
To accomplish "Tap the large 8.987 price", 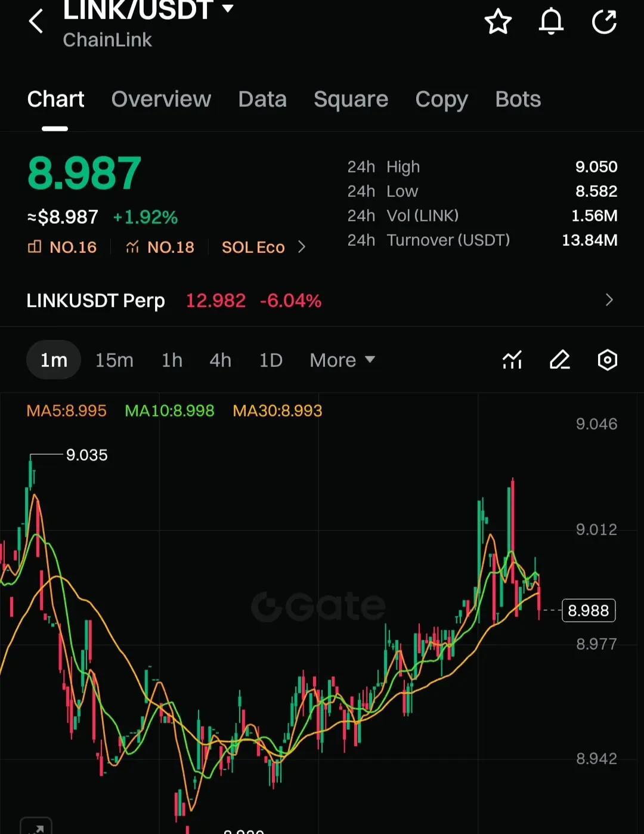I will [84, 174].
